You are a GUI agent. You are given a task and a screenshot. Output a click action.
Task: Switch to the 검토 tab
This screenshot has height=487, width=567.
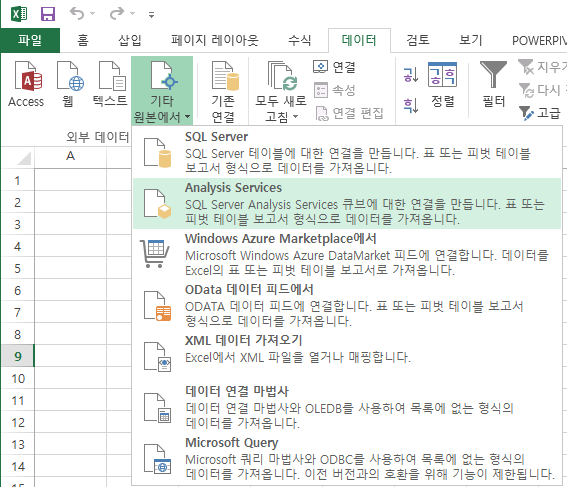coord(418,40)
